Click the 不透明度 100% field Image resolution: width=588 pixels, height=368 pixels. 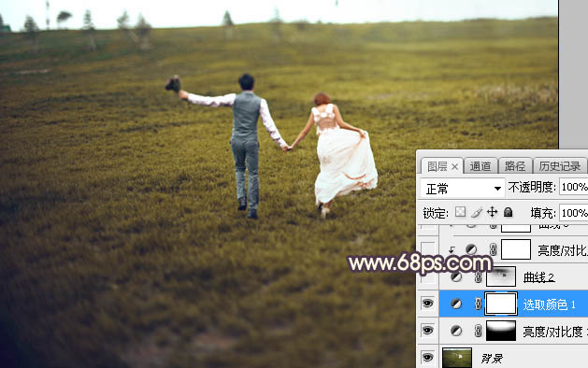(573, 187)
